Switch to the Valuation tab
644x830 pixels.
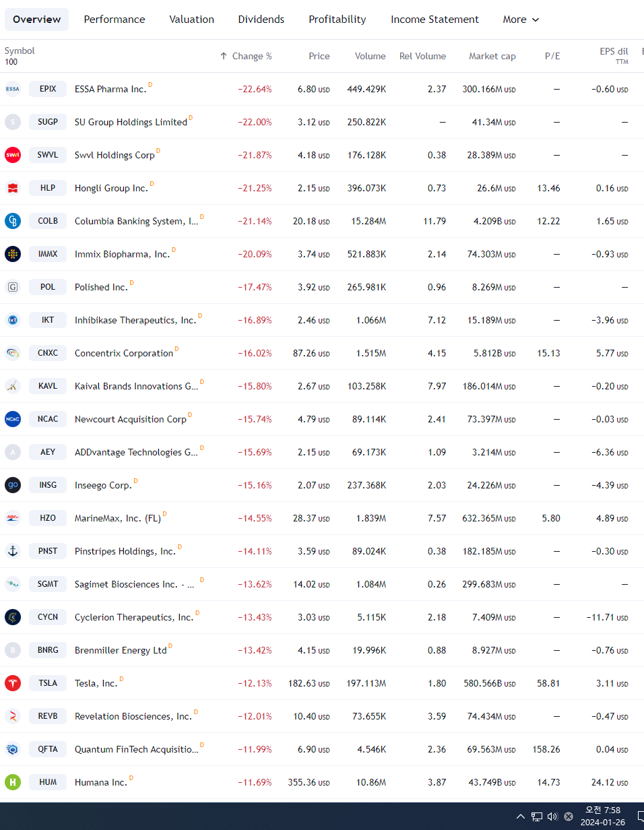[192, 20]
